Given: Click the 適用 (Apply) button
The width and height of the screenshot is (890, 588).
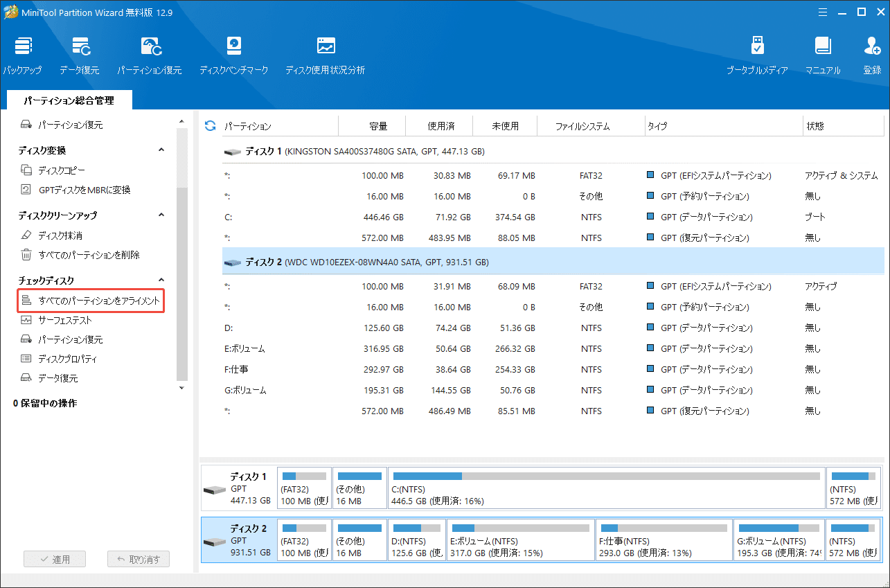Looking at the screenshot, I should (x=54, y=559).
